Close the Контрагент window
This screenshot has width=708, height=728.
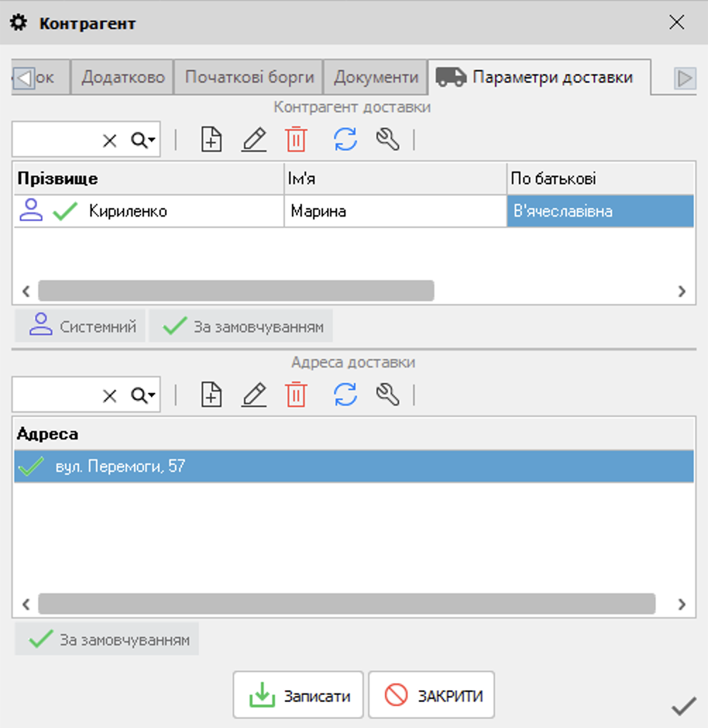click(677, 23)
